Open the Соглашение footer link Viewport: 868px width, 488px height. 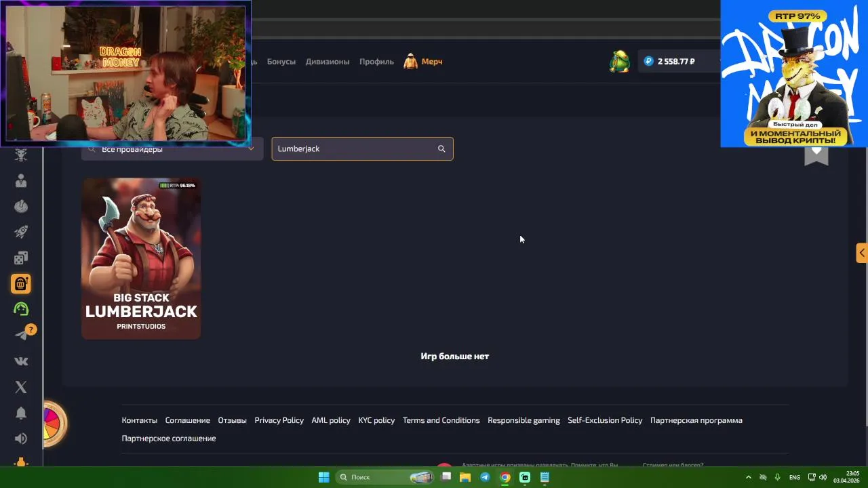pyautogui.click(x=188, y=420)
